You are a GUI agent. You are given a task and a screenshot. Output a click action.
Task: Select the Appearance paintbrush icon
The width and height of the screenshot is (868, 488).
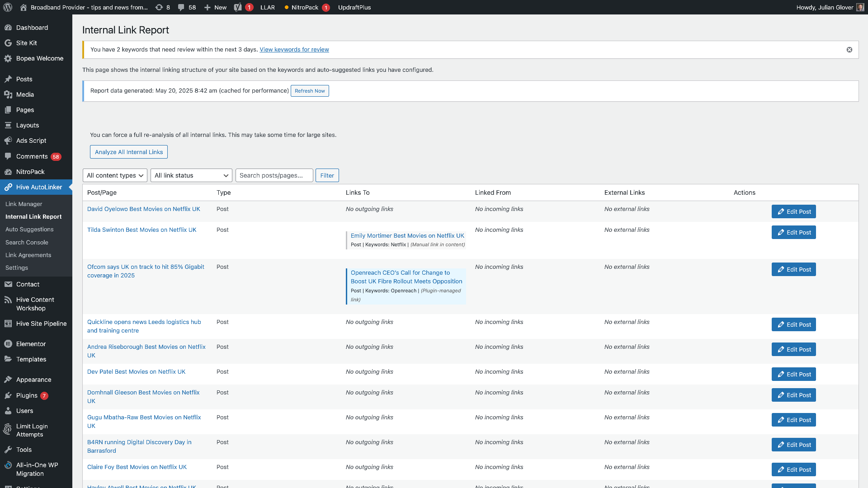click(x=8, y=380)
